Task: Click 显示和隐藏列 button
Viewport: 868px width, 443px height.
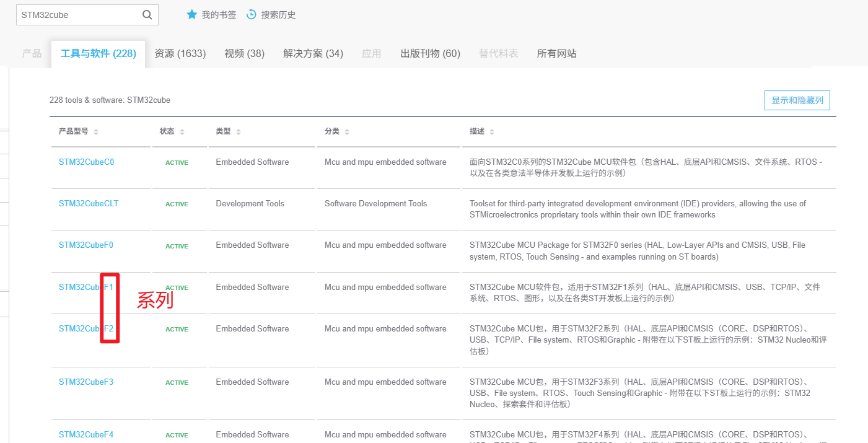Action: tap(797, 100)
